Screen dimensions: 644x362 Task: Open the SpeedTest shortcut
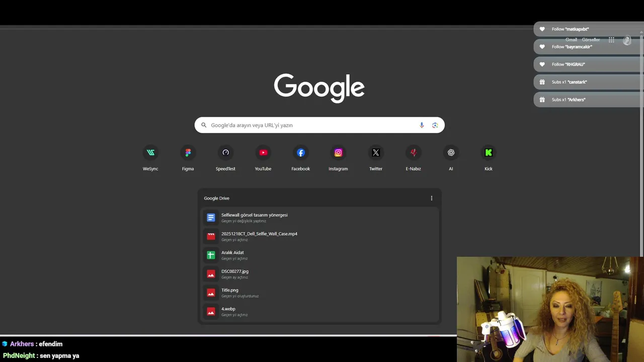(x=225, y=158)
